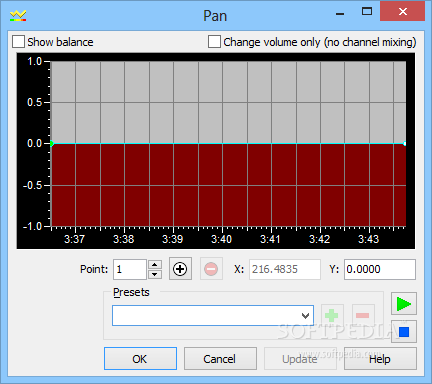Select the end point of the pan curve

[405, 144]
